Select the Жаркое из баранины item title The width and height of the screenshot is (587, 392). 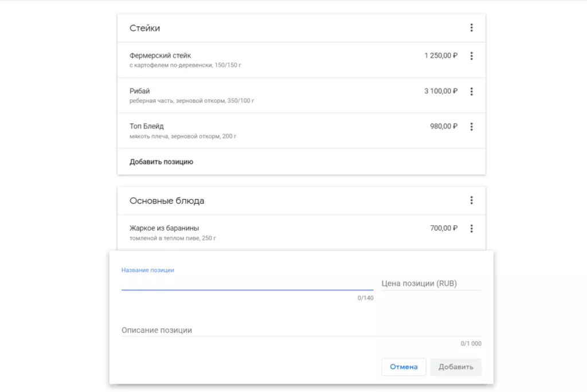pos(164,228)
